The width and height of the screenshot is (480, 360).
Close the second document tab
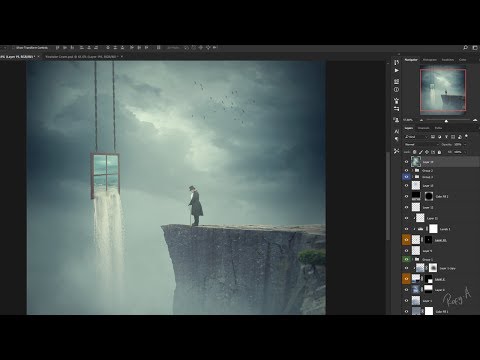coord(122,57)
